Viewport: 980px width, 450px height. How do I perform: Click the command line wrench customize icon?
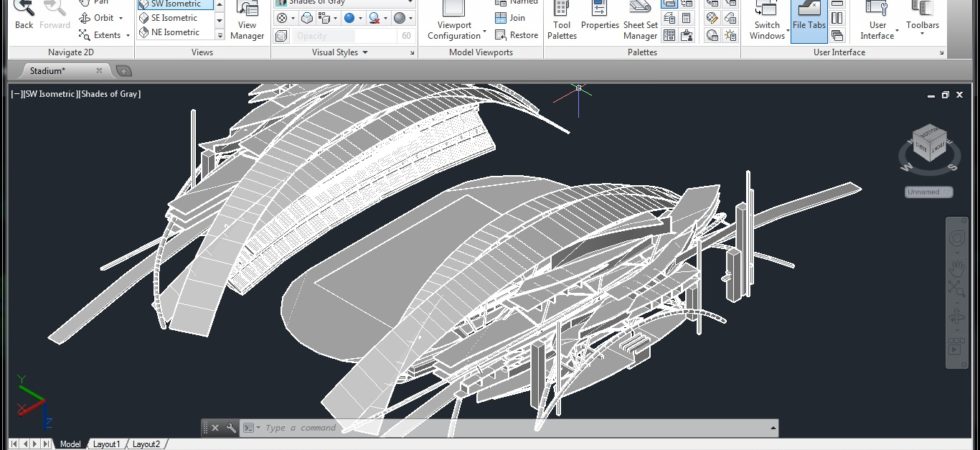point(231,428)
